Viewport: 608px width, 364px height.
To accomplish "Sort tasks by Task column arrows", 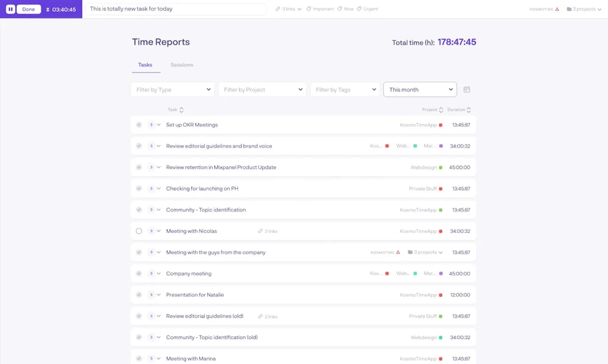I will coord(181,110).
